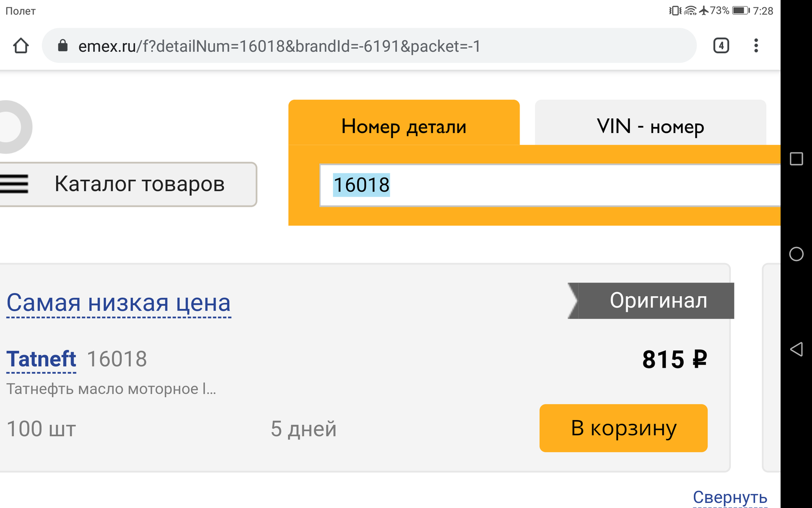The height and width of the screenshot is (508, 812).
Task: Tap the Android recent apps square
Action: [x=796, y=159]
